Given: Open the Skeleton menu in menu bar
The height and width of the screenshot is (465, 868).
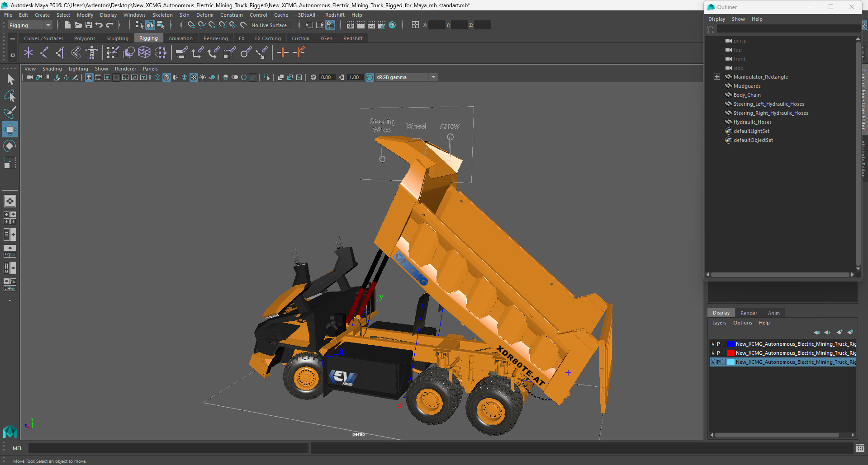Looking at the screenshot, I should (162, 15).
